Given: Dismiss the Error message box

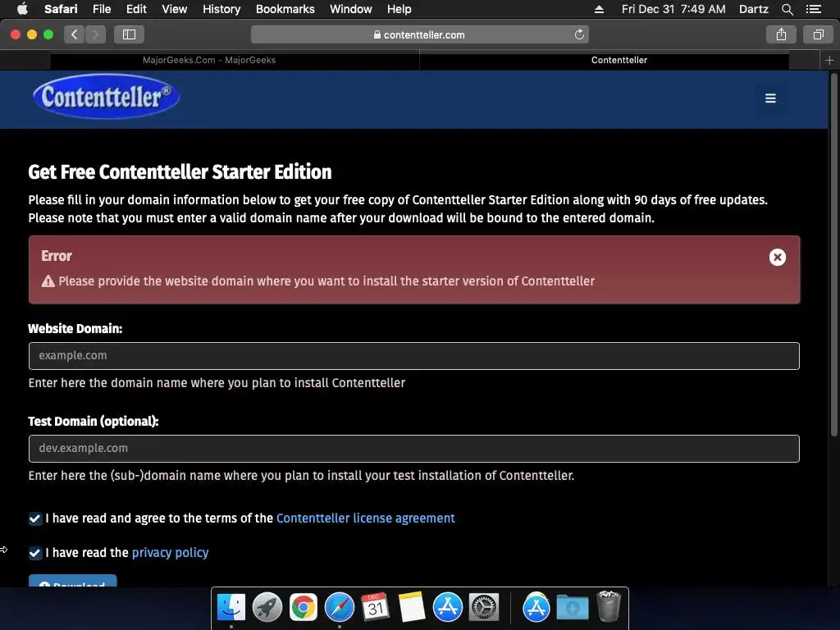Looking at the screenshot, I should (778, 257).
